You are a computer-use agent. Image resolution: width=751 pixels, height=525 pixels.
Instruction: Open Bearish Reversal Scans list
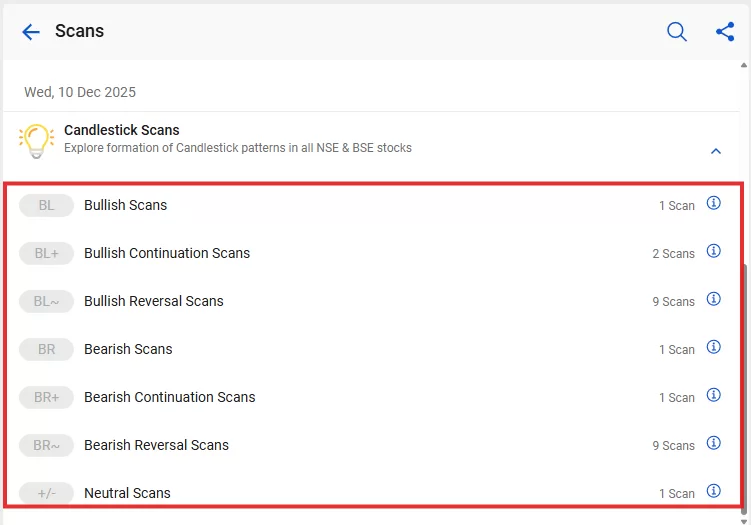[156, 445]
